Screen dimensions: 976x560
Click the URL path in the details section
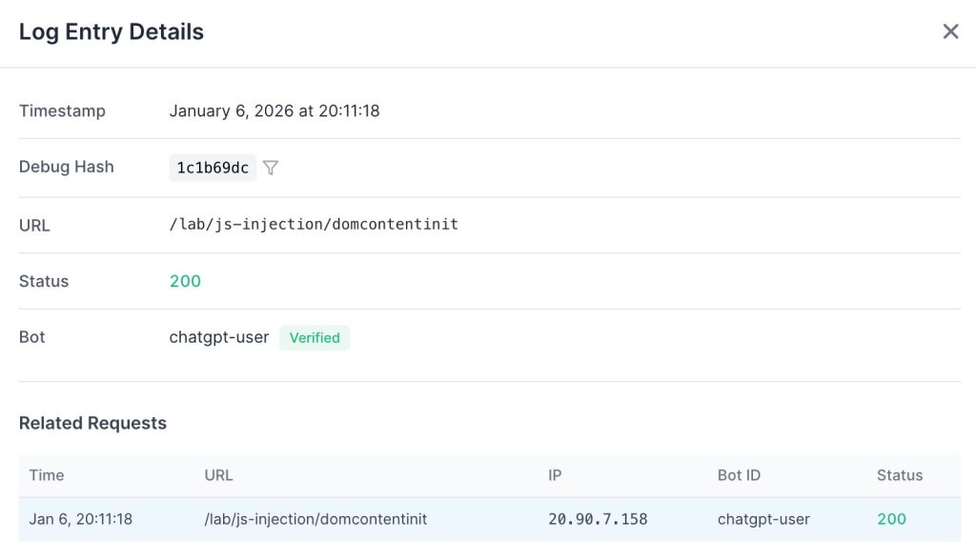point(314,225)
